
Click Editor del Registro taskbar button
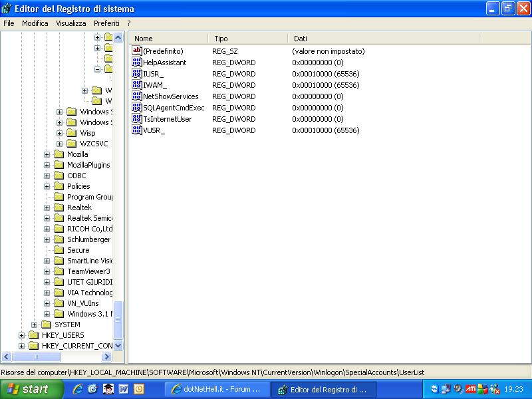[x=324, y=390]
